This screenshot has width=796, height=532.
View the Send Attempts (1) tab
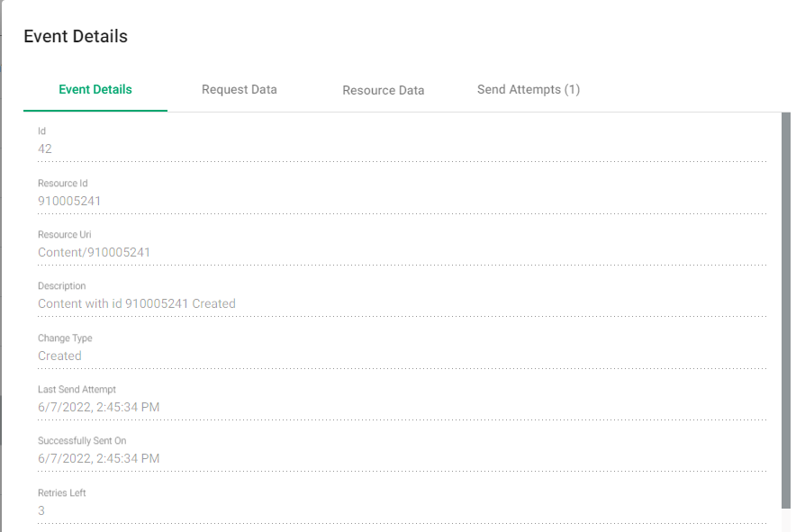(529, 90)
